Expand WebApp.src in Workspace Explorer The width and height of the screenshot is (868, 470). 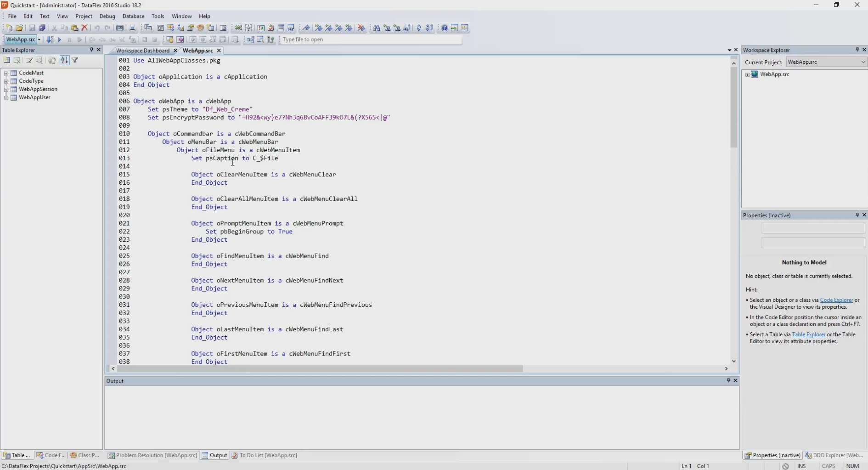click(x=747, y=74)
